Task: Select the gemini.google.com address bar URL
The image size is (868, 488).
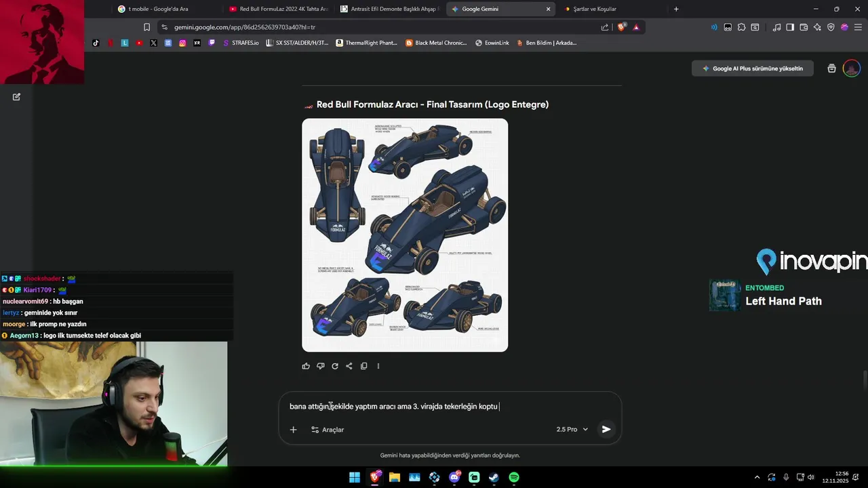Action: click(x=245, y=27)
